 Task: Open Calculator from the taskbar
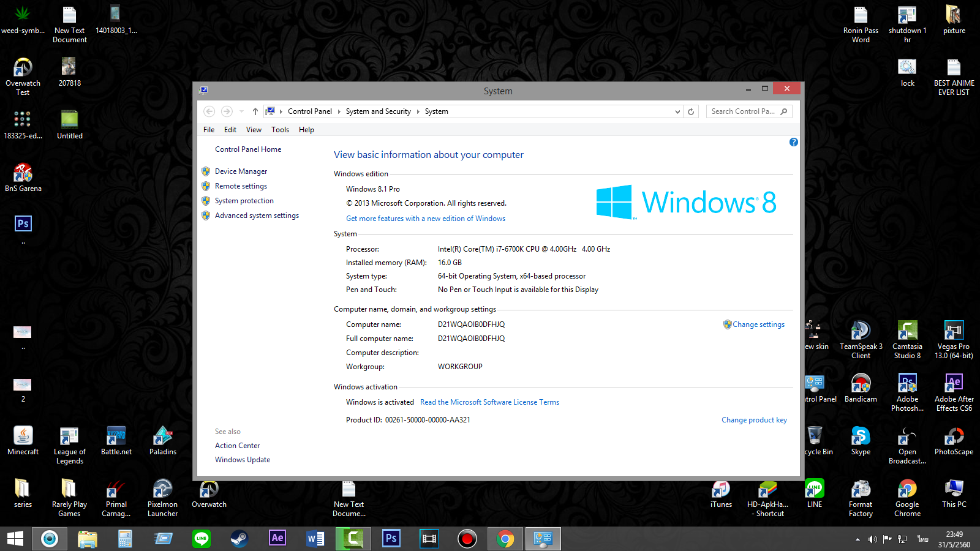pyautogui.click(x=126, y=539)
